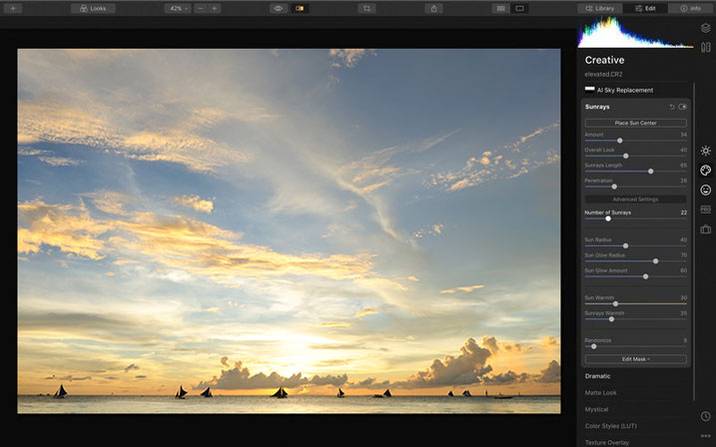
Task: Expand the Dramatic tool section
Action: pyautogui.click(x=598, y=376)
